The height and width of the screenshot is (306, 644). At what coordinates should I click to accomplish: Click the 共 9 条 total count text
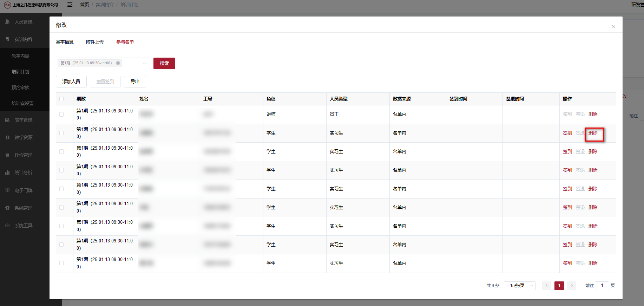pos(493,286)
